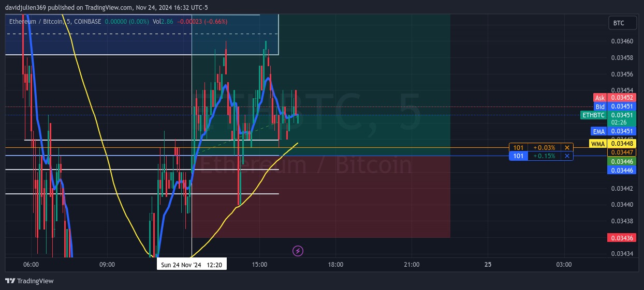Click the −0.00023 (−0.66%) change value
644x290 pixels.
tap(202, 21)
